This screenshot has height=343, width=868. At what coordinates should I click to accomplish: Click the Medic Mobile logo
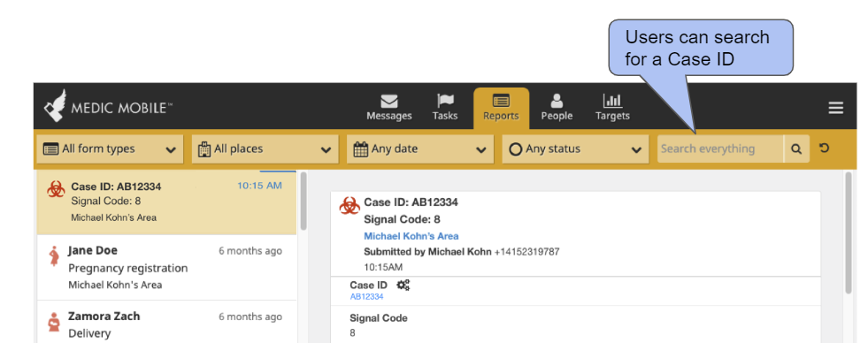click(108, 106)
